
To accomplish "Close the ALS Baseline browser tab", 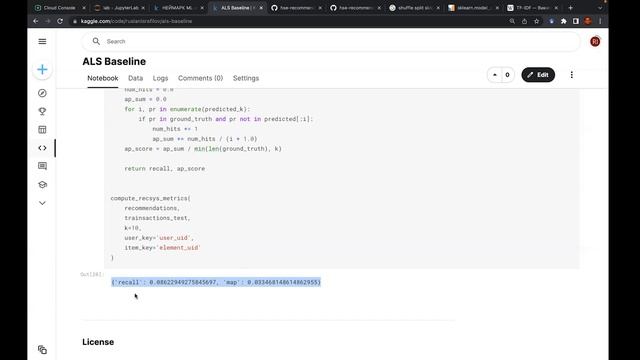I will click(261, 8).
